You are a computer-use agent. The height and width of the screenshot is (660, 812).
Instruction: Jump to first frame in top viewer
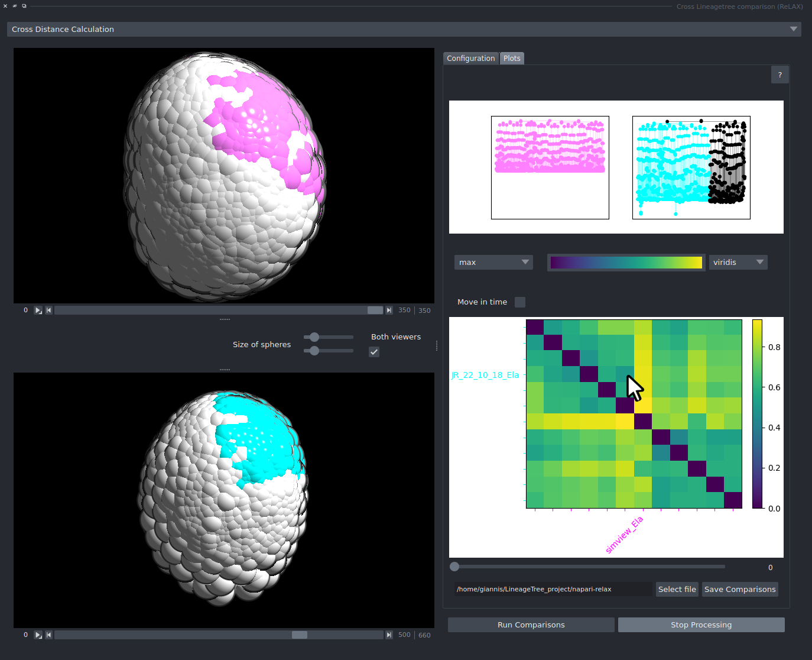(48, 309)
